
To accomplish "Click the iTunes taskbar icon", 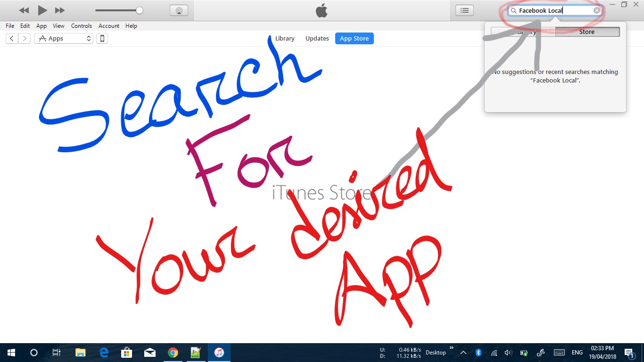I will (219, 353).
